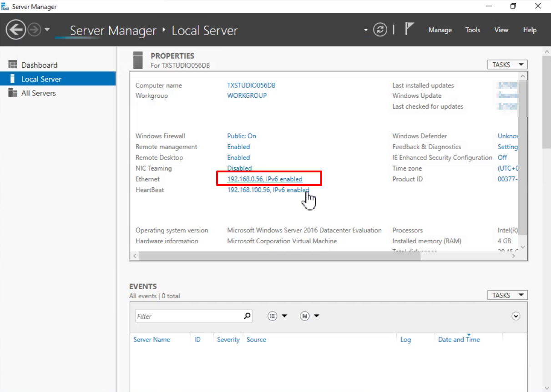Image resolution: width=551 pixels, height=392 pixels.
Task: Click Server Manager title bar app icon
Action: click(5, 7)
